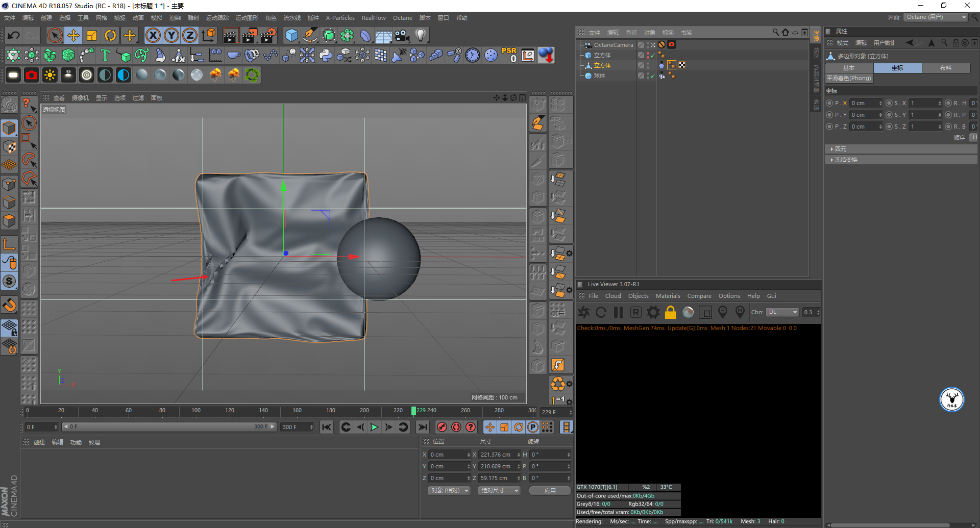Add a Cube primitive object
Viewport: 980px width, 528px height.
click(291, 35)
